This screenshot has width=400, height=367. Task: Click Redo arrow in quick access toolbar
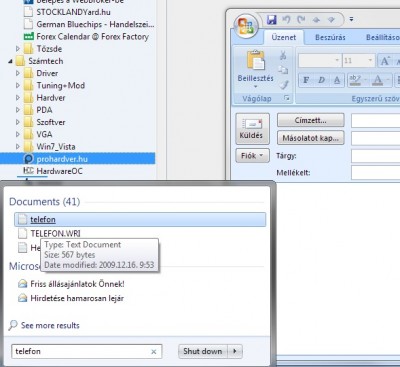coord(301,20)
